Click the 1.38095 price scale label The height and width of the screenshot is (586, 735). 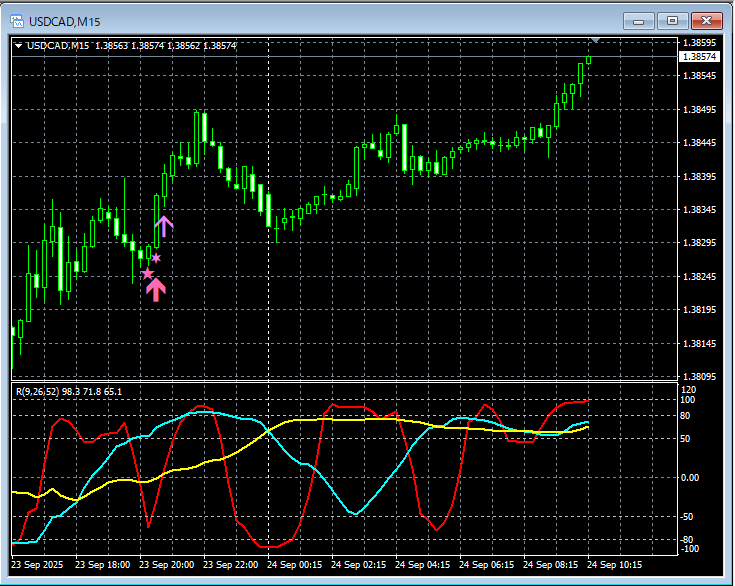pyautogui.click(x=699, y=376)
